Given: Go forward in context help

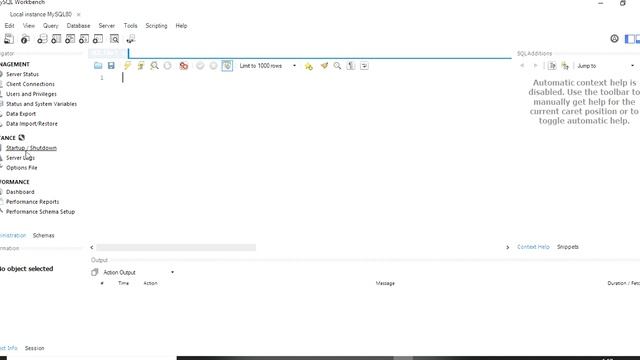Looking at the screenshot, I should click(x=535, y=66).
